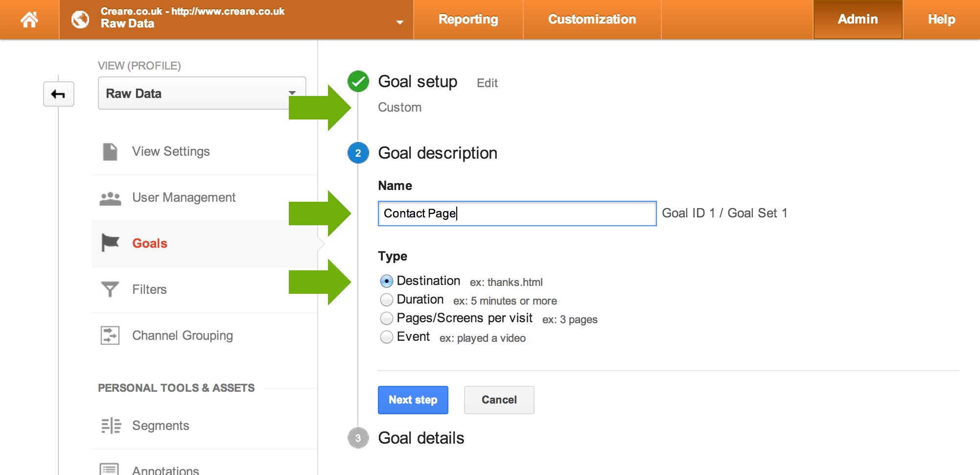The image size is (980, 475).
Task: Expand the Raw Data view dropdown
Action: (x=202, y=93)
